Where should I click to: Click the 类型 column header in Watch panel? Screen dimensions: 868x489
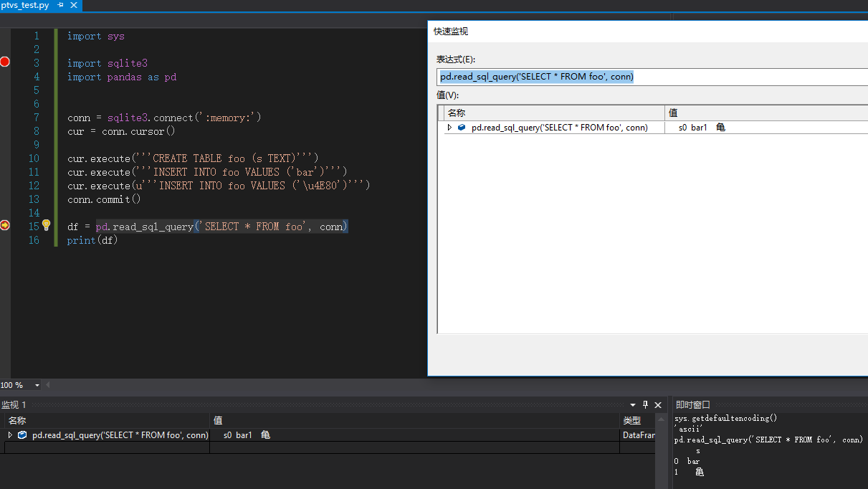[631, 420]
